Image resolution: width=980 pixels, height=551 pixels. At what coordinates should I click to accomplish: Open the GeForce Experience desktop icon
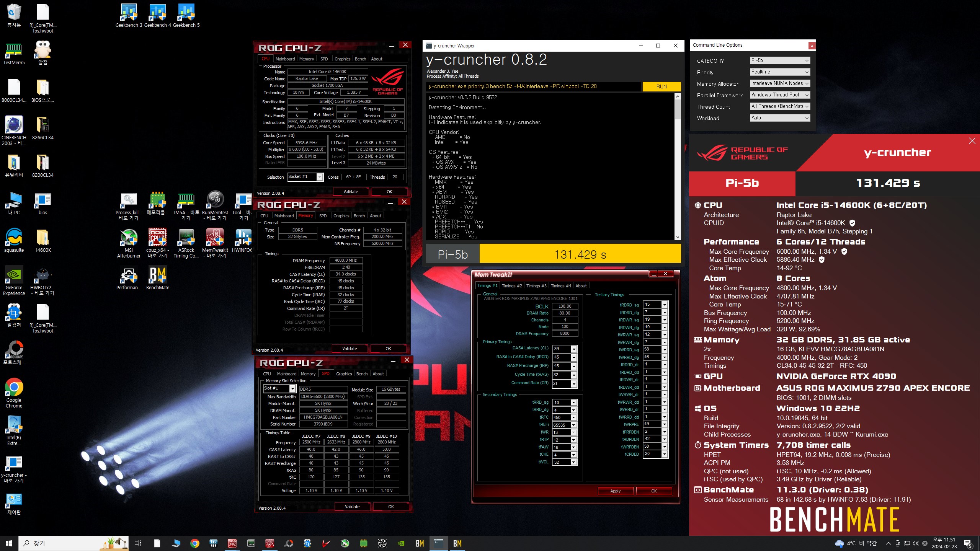(x=14, y=280)
